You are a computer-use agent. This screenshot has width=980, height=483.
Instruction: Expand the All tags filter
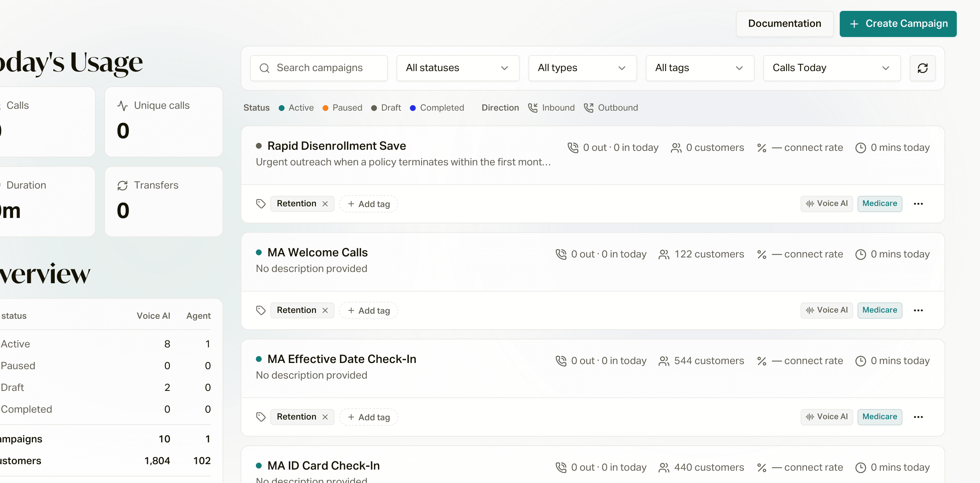[699, 68]
